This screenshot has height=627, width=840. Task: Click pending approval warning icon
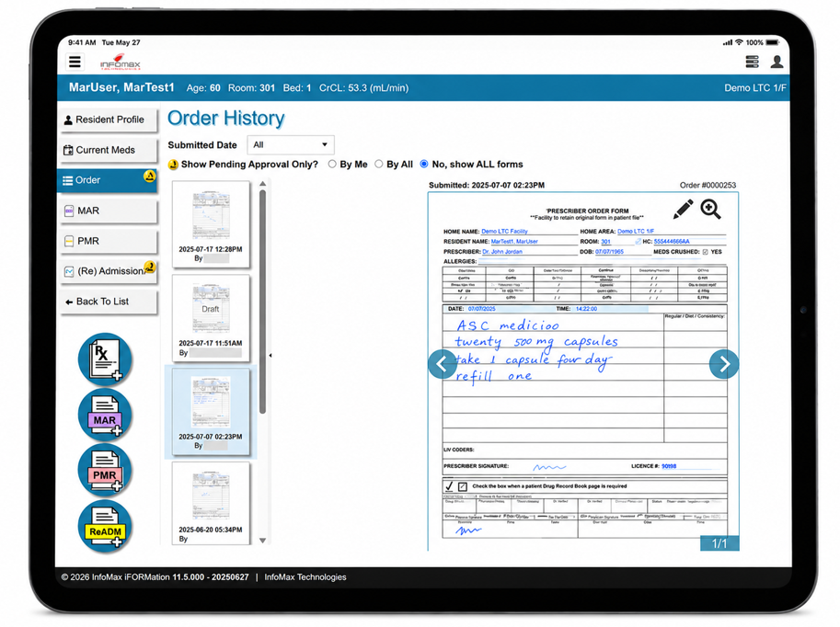click(x=173, y=165)
